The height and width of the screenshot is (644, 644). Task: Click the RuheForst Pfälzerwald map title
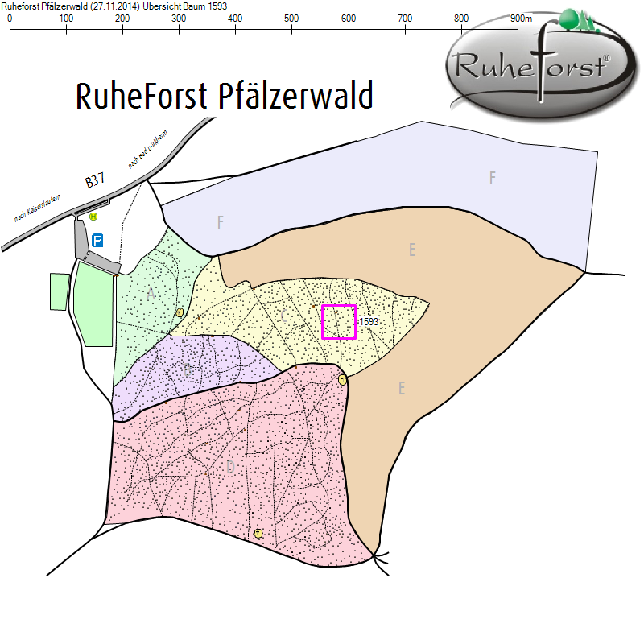tap(224, 96)
